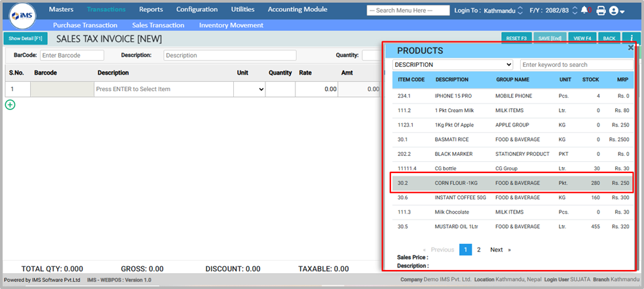Viewport: 644px width, 289px height.
Task: Close the Products popup panel
Action: pos(631,48)
